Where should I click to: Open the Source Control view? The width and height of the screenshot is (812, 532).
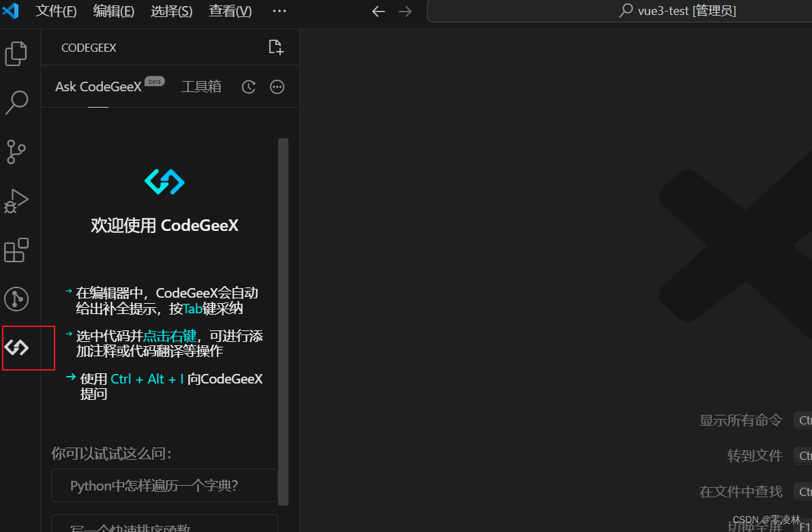(16, 152)
